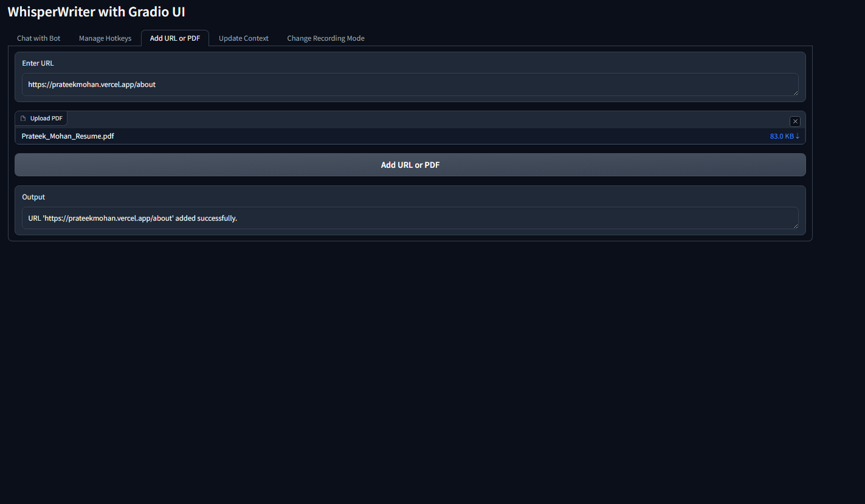Click inside the Enter URL text field
Viewport: 865px width, 504px height.
(x=410, y=85)
